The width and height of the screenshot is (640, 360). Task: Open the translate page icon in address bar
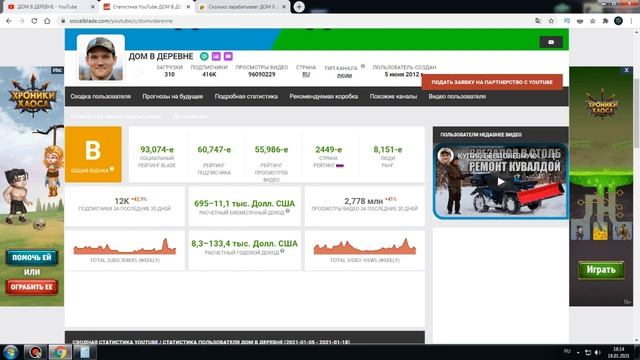click(x=538, y=21)
